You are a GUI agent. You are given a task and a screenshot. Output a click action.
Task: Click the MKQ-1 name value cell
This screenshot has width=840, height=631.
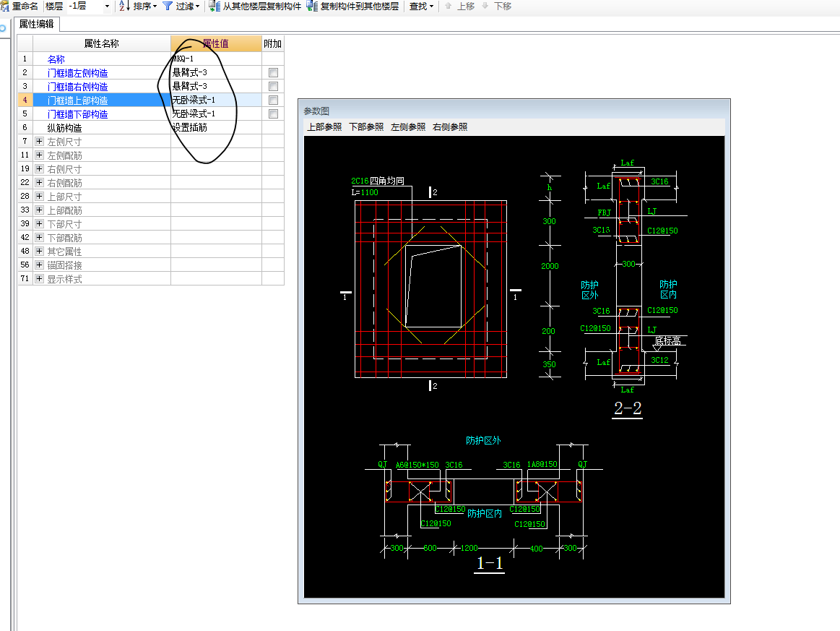pyautogui.click(x=216, y=59)
